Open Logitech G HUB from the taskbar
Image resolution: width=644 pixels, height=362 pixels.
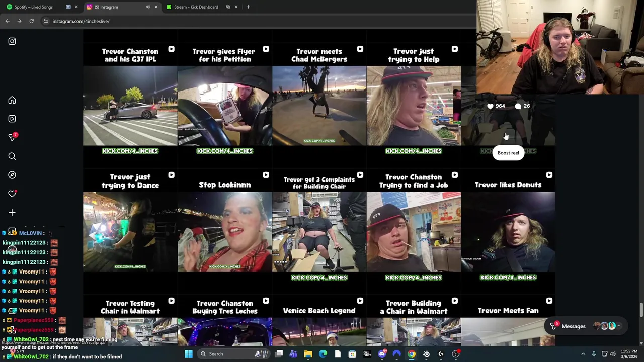click(x=441, y=354)
